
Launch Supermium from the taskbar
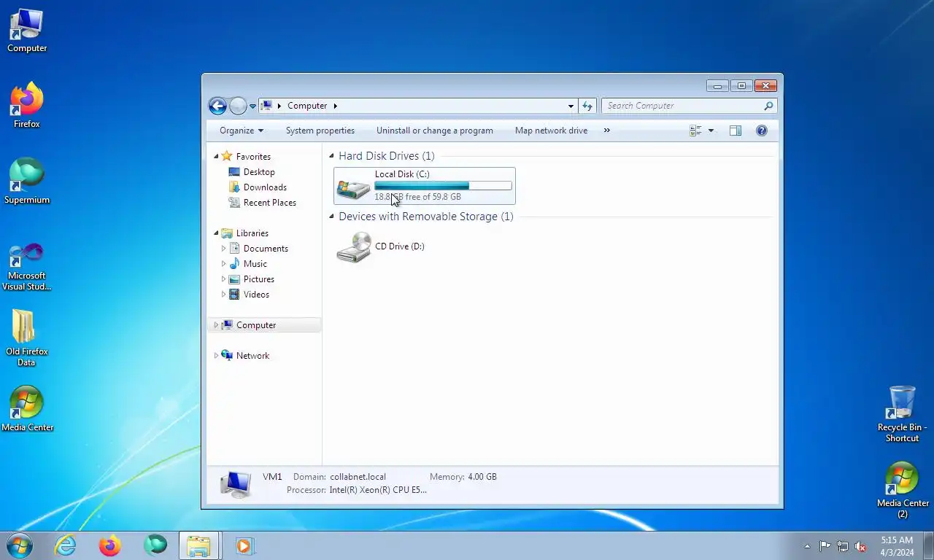point(155,545)
